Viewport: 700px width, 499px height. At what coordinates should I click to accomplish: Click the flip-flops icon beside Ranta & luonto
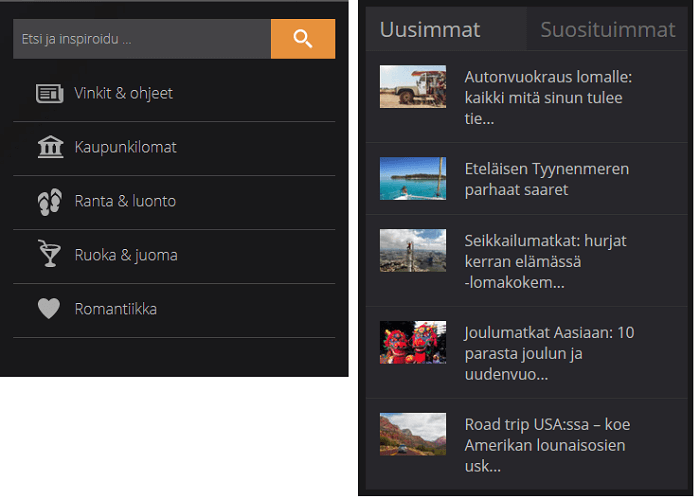pyautogui.click(x=50, y=202)
